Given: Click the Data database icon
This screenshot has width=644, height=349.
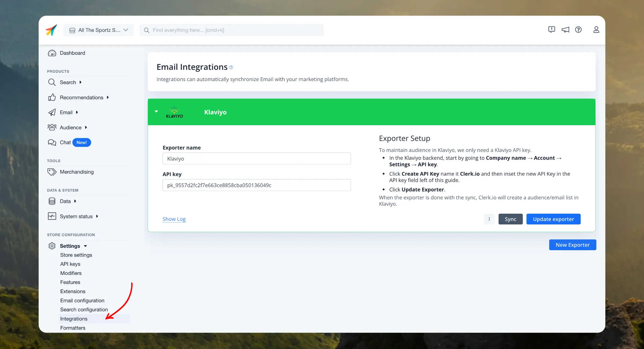Looking at the screenshot, I should click(52, 201).
